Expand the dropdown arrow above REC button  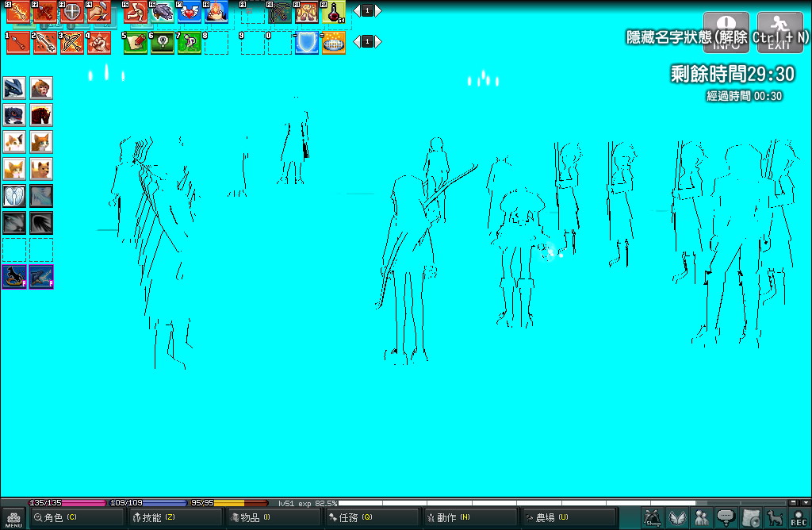click(805, 502)
